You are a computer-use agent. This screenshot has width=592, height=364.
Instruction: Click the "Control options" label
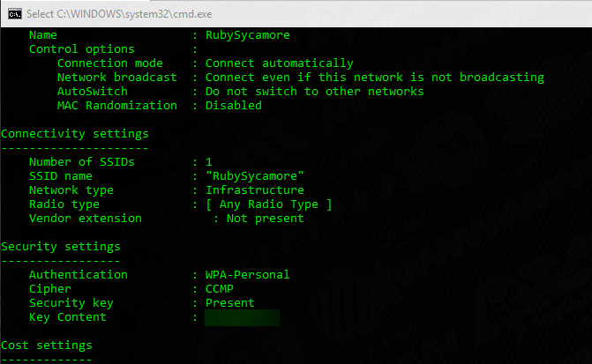click(82, 49)
